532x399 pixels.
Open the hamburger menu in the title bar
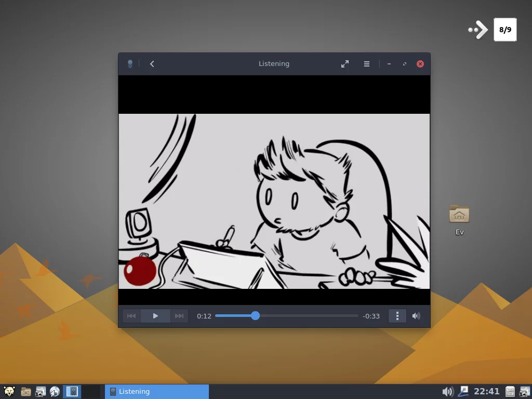pyautogui.click(x=366, y=63)
